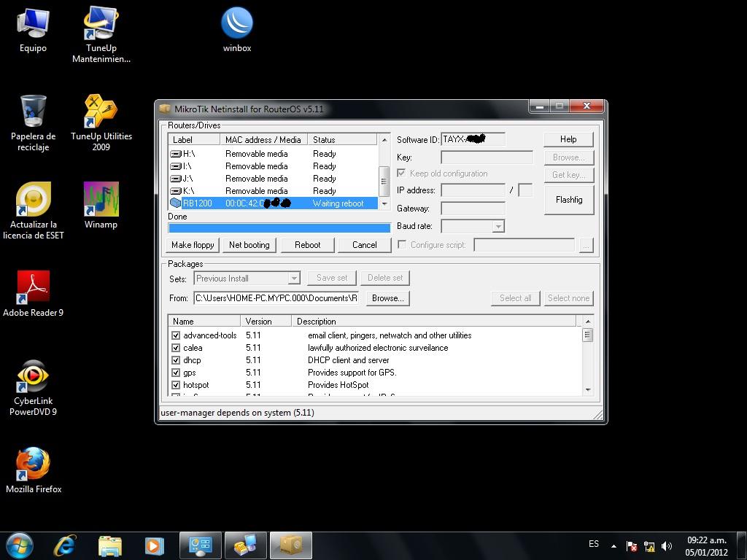Open the Windows Start menu
747x560 pixels.
(x=18, y=545)
